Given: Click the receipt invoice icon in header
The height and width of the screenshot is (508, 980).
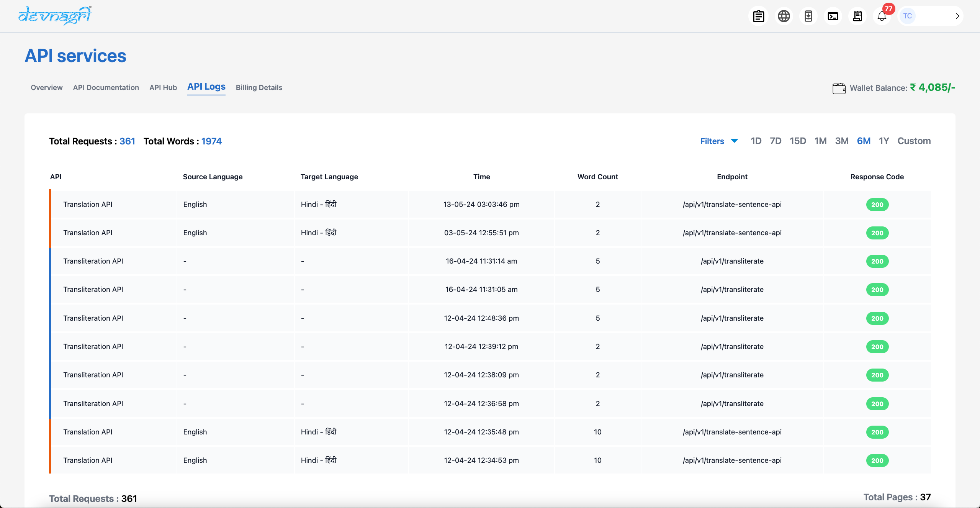Looking at the screenshot, I should point(857,16).
